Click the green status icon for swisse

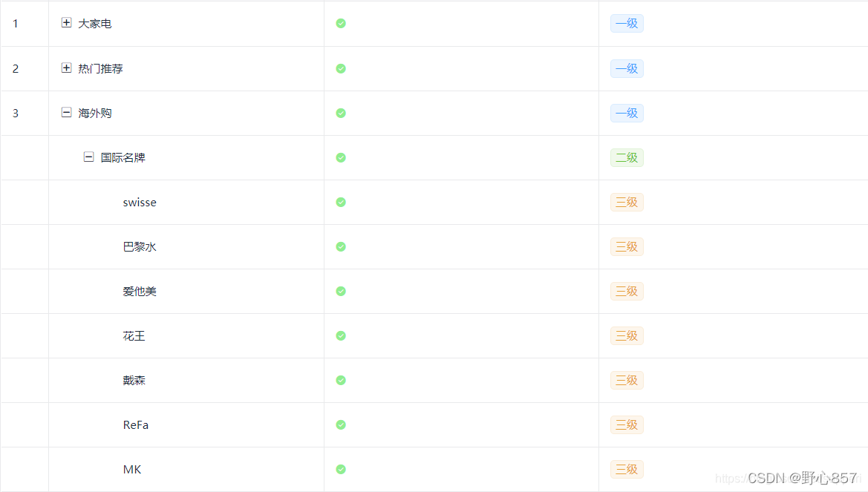click(x=340, y=202)
